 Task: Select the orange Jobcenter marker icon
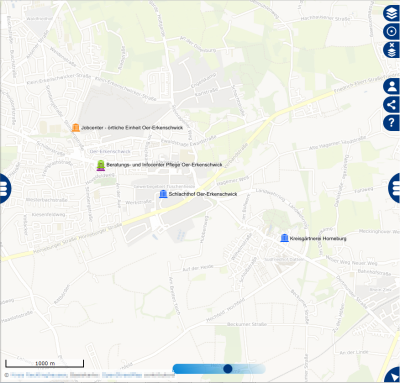[76, 128]
